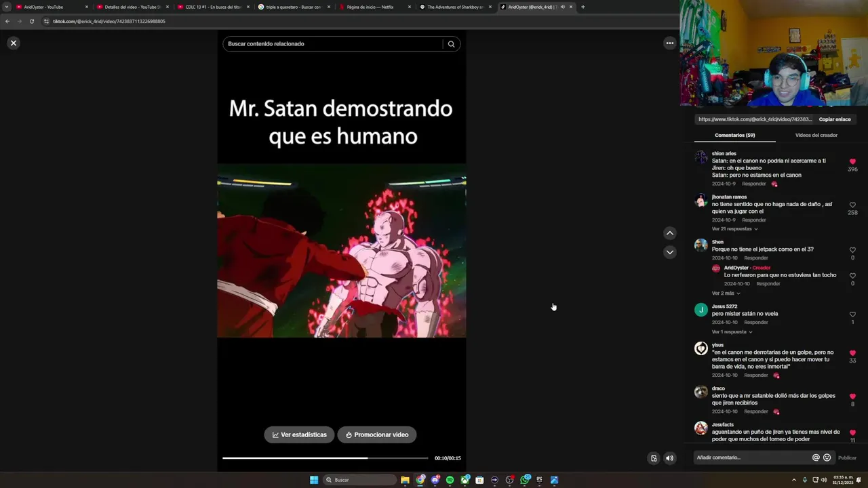The width and height of the screenshot is (868, 488).
Task: Open Discord from taskbar
Action: [x=435, y=480]
